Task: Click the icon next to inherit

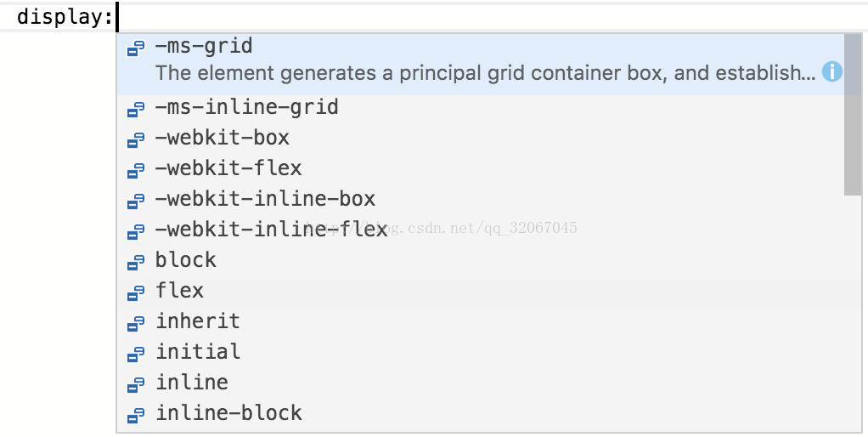Action: click(x=136, y=322)
